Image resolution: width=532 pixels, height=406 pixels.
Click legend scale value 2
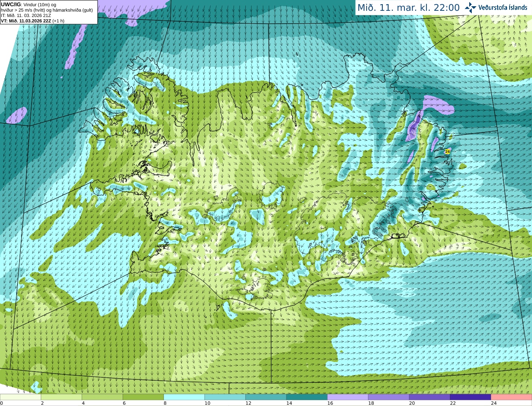point(42,403)
